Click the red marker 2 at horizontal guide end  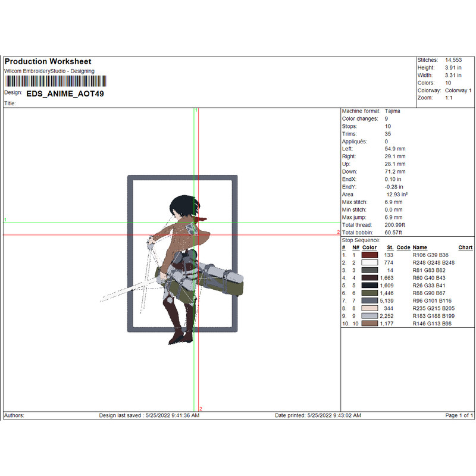338,232
